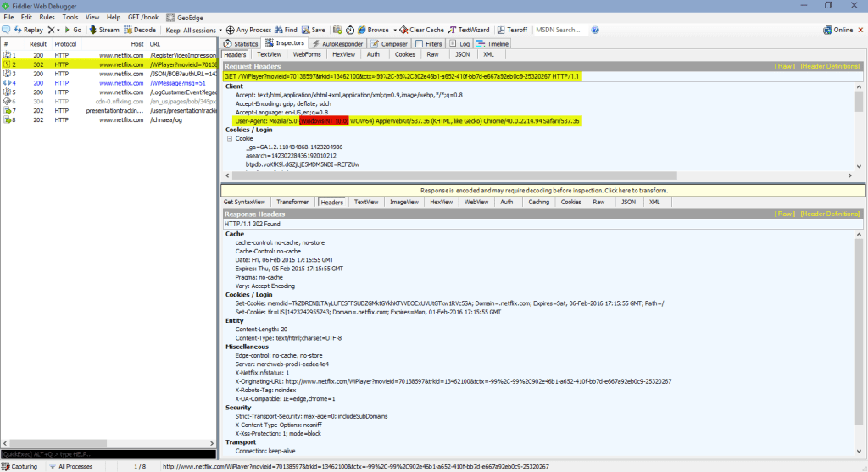868x472 pixels.
Task: Select the Any Process target icon
Action: (x=230, y=30)
